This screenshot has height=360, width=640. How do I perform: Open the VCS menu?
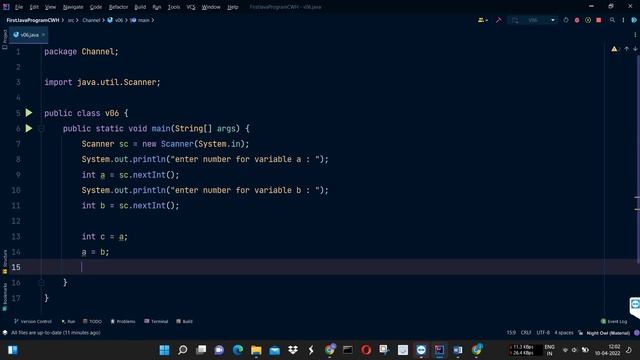pos(191,7)
